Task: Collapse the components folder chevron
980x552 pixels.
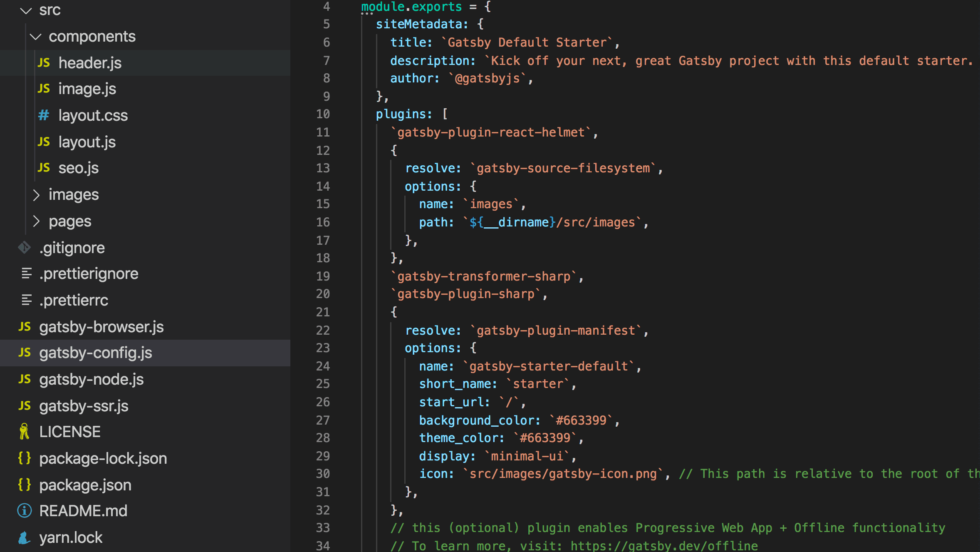Action: coord(36,37)
